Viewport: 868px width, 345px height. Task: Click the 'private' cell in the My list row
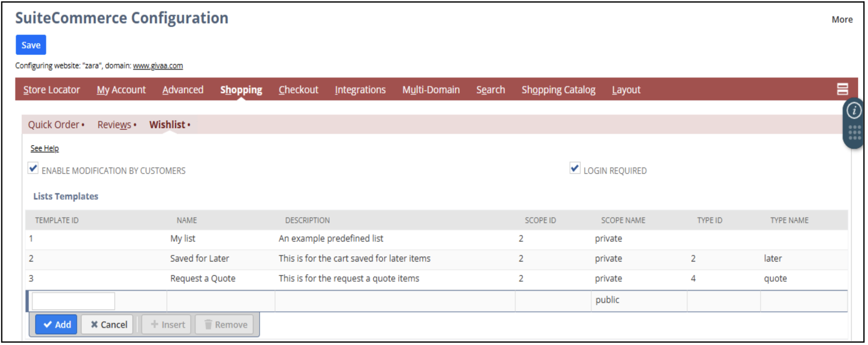click(608, 239)
